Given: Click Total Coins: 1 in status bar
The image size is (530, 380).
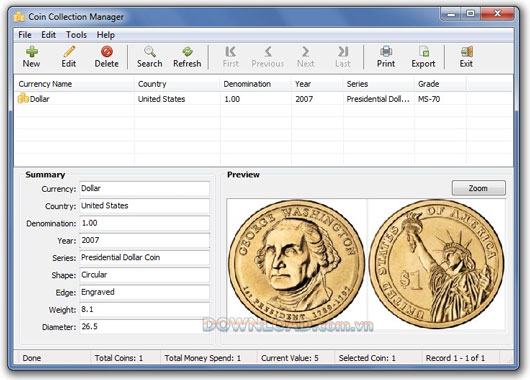Looking at the screenshot, I should 119,358.
